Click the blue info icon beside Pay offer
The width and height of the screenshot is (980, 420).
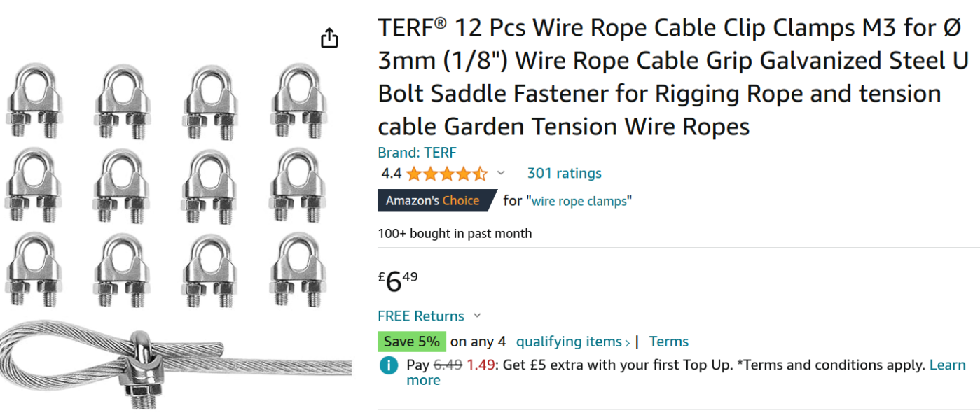tap(388, 365)
